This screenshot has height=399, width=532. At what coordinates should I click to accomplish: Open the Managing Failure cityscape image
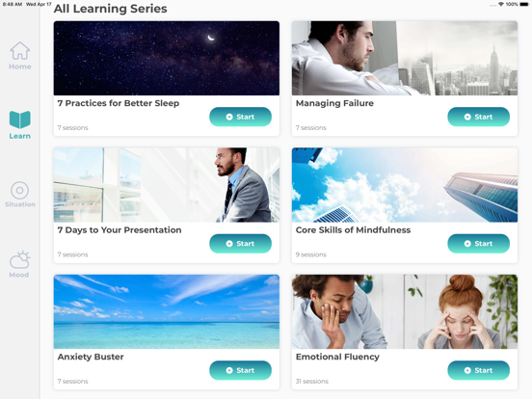(x=405, y=58)
